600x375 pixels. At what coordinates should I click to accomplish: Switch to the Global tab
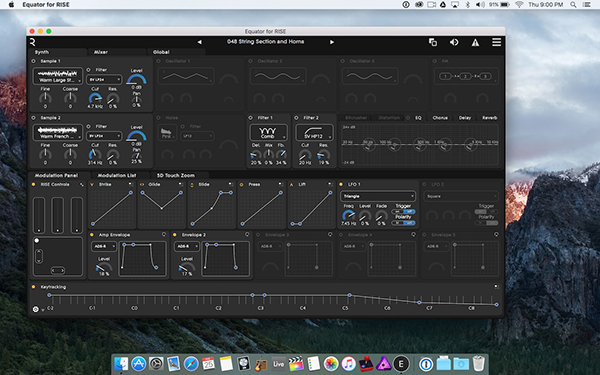161,52
